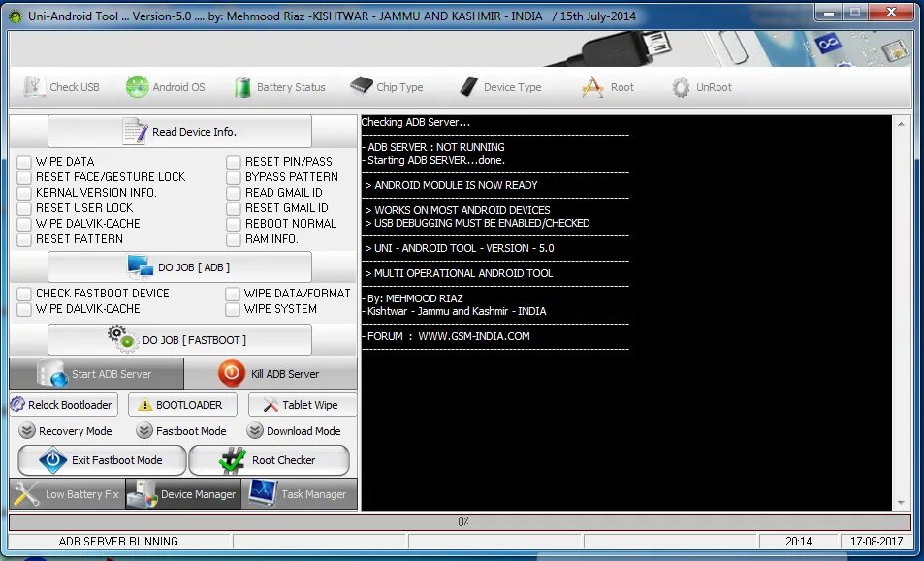Click the Fastboot Mode chevron icon
924x561 pixels.
pos(143,431)
